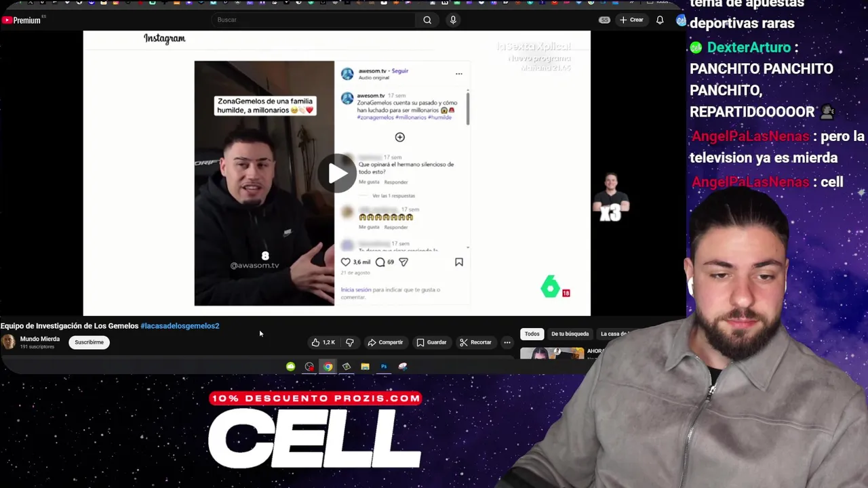Click Ver las 1 respuestas
Viewport: 868px width, 488px height.
[393, 196]
